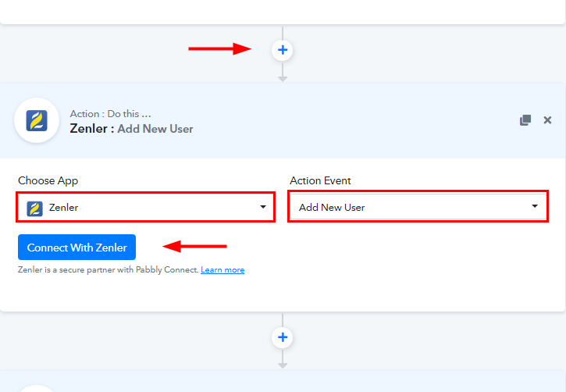This screenshot has width=566, height=392.
Task: Click the 'Action Event' label
Action: point(320,180)
